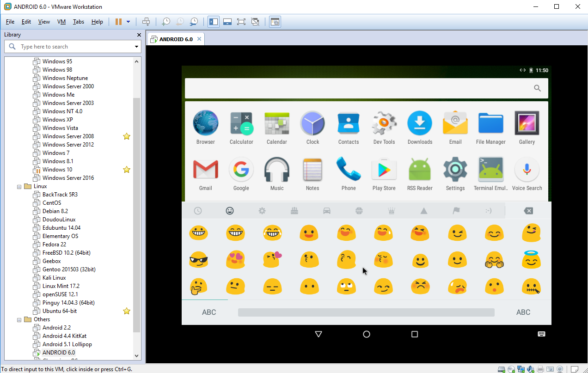588x373 pixels.
Task: Open the File menu
Action: coord(10,22)
